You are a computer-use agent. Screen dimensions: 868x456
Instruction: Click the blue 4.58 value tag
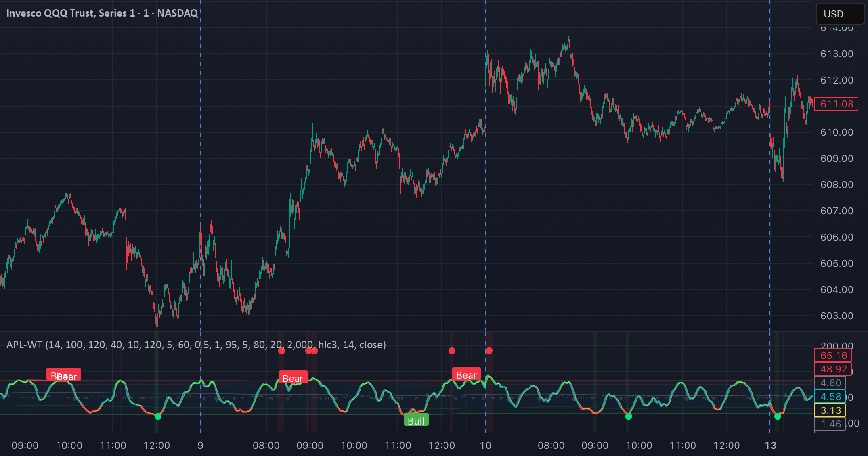tap(830, 397)
